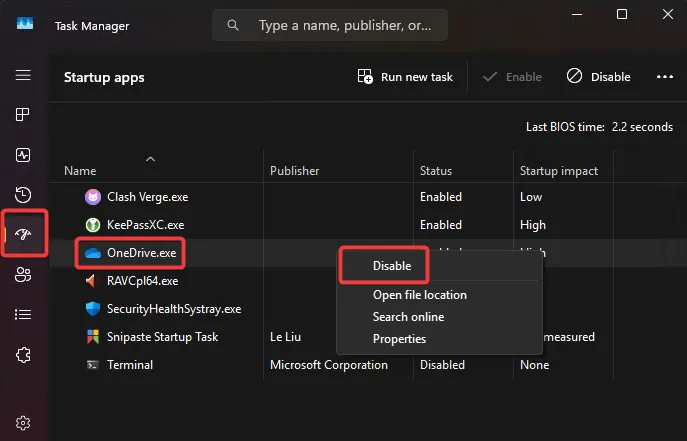This screenshot has height=441, width=687.
Task: Open the Performance page icon
Action: pyautogui.click(x=23, y=155)
